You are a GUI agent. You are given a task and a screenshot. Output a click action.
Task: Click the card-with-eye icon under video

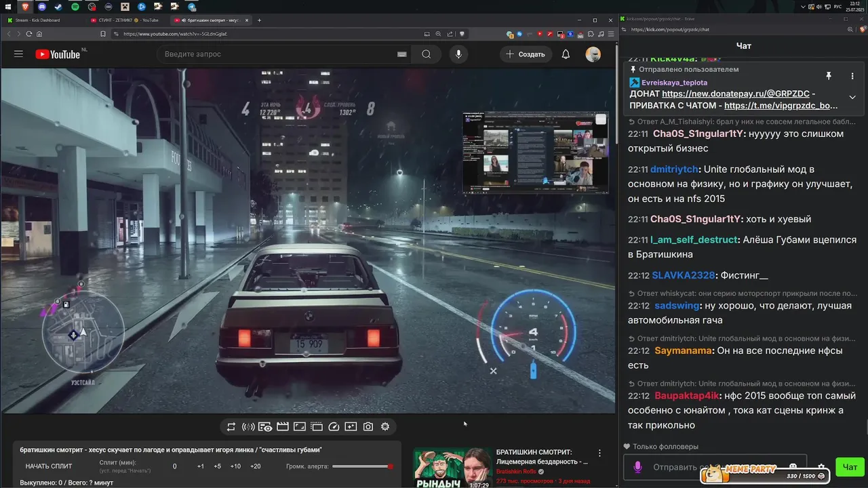coord(265,427)
